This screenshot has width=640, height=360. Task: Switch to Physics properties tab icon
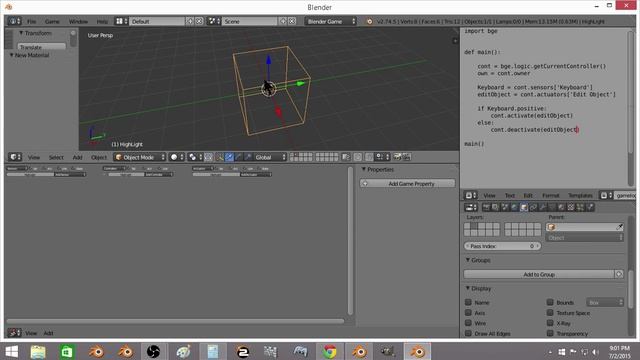click(x=590, y=207)
